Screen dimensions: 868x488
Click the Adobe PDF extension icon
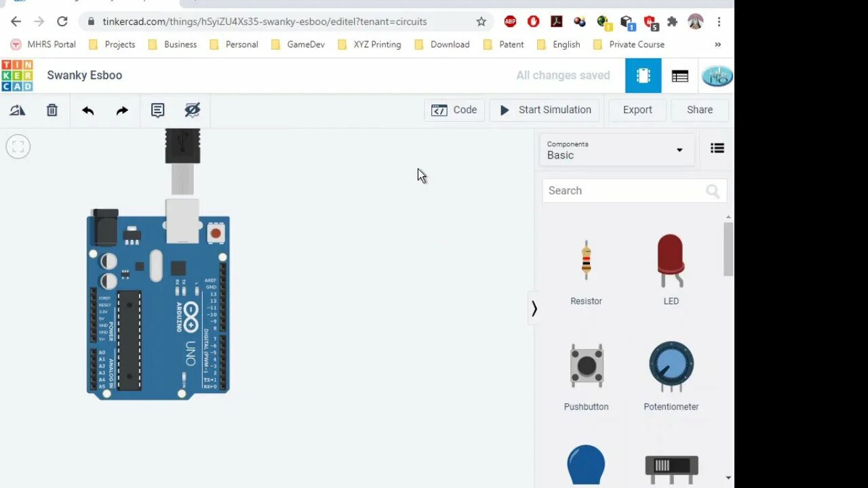click(x=557, y=22)
